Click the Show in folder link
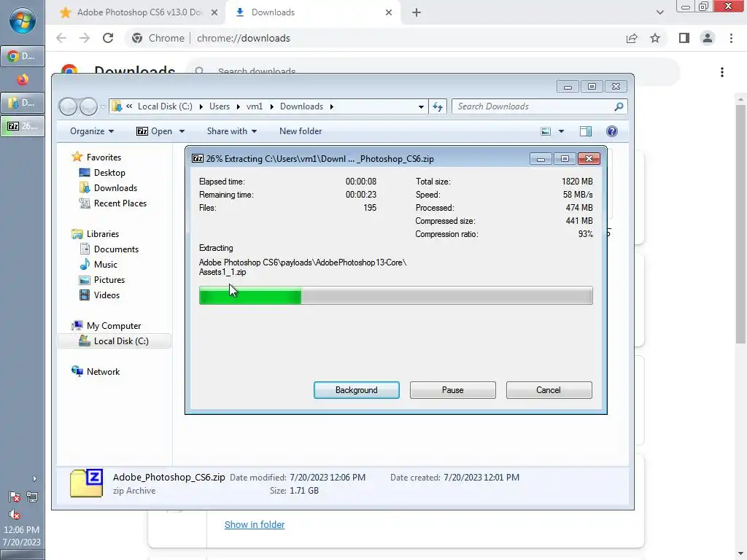This screenshot has height=560, width=747. 255,525
